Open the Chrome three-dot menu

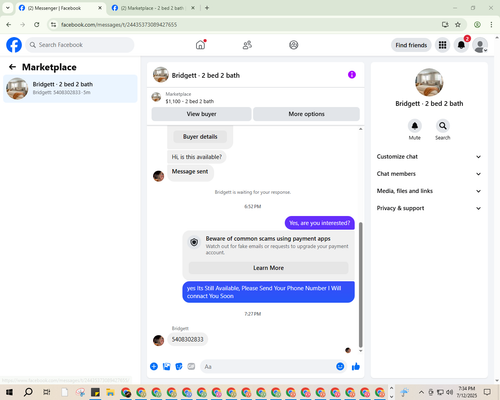(x=491, y=24)
